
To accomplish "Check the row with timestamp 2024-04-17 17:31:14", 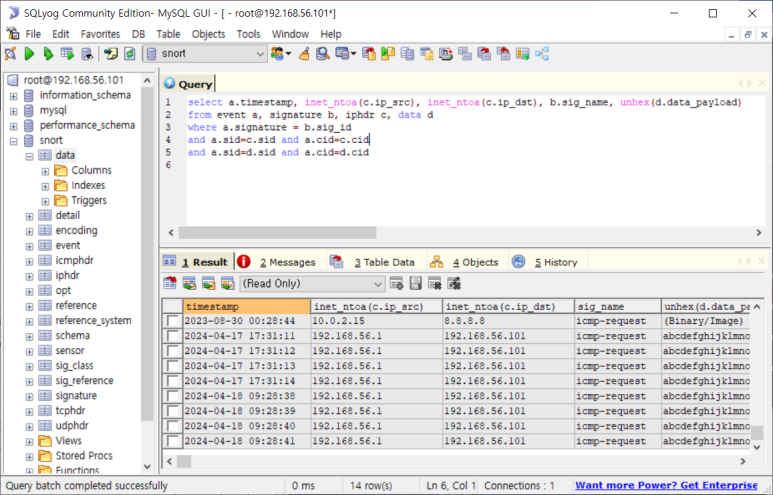I will [x=173, y=381].
